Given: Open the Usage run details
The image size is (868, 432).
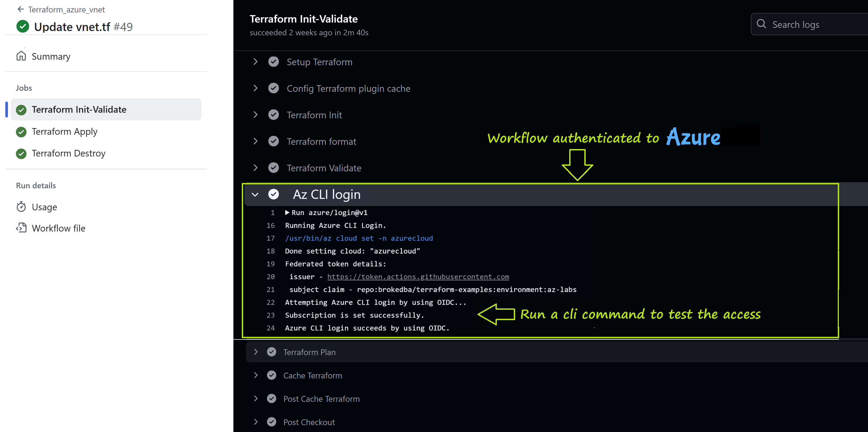Looking at the screenshot, I should point(44,207).
